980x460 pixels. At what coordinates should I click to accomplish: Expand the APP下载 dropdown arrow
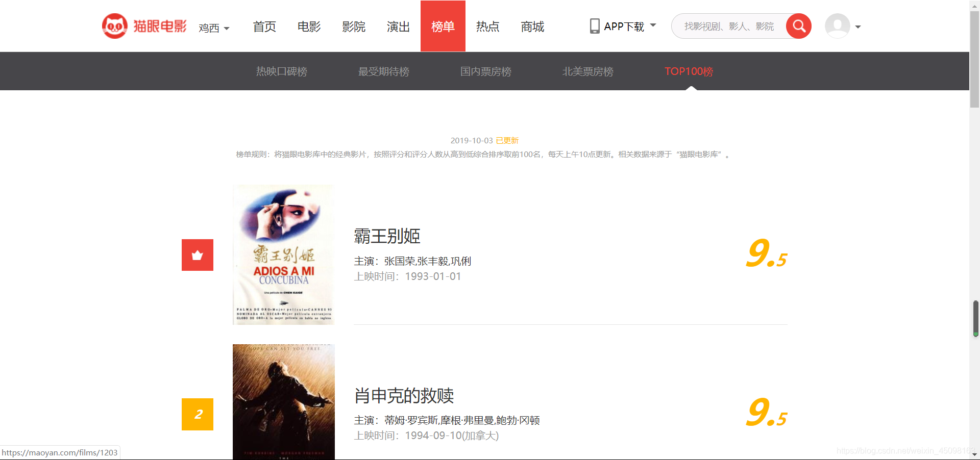(x=653, y=25)
